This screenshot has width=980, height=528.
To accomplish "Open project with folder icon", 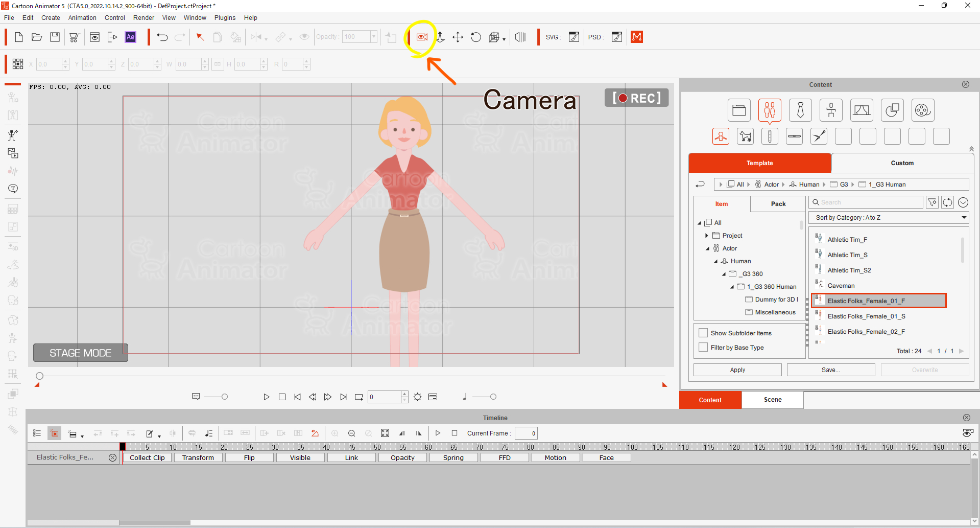I will coord(37,37).
